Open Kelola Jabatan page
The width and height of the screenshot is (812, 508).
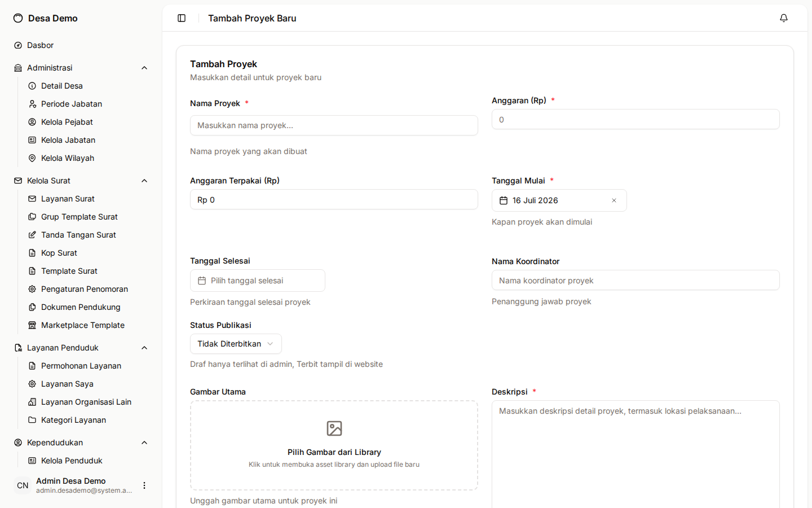(x=88, y=140)
